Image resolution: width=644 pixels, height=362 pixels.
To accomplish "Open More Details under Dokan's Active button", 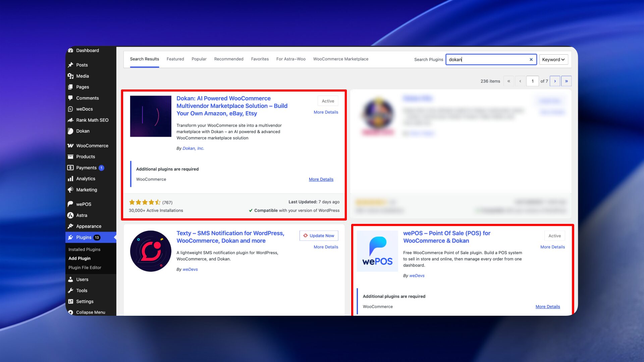I will click(326, 112).
